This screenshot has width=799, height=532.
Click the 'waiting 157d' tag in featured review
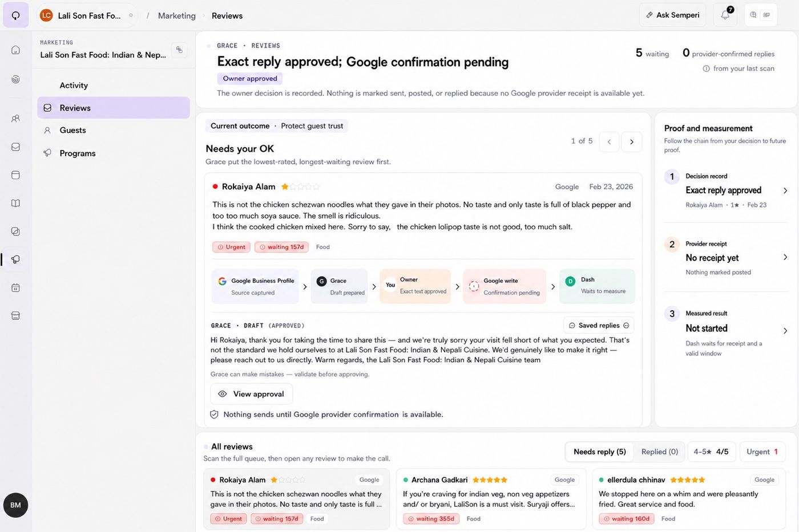281,247
